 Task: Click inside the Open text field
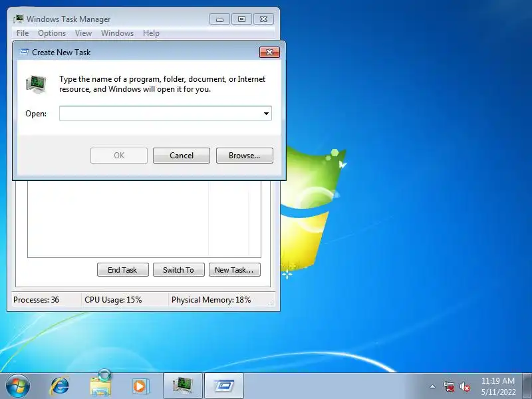click(x=160, y=113)
